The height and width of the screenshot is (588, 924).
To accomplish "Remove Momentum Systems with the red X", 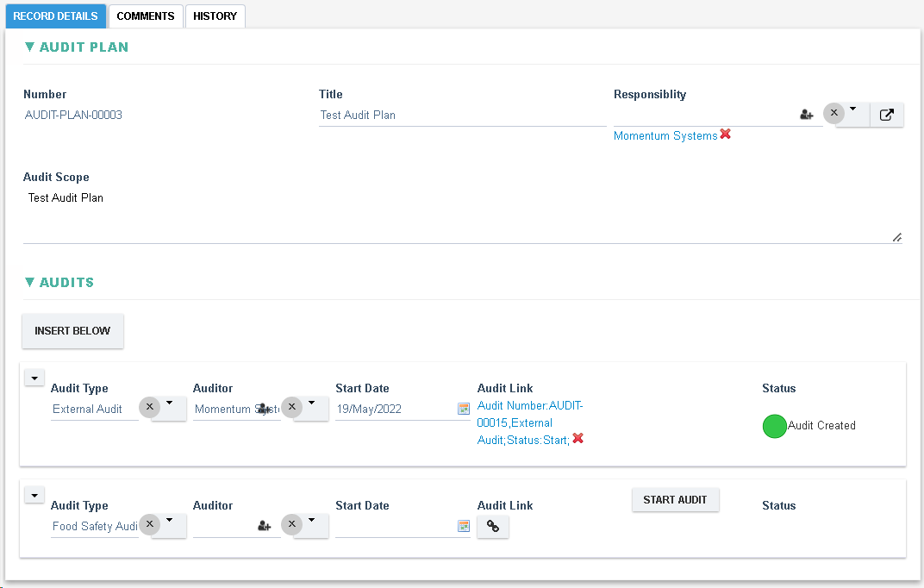I will point(725,134).
